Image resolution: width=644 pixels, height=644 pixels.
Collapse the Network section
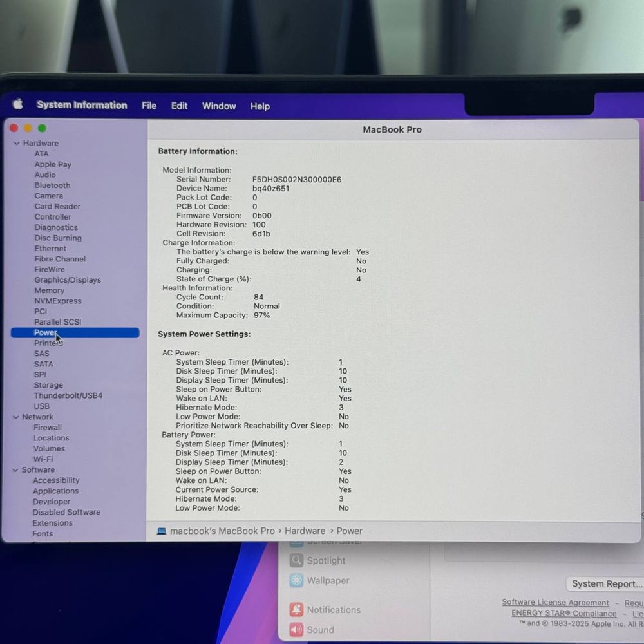(15, 417)
